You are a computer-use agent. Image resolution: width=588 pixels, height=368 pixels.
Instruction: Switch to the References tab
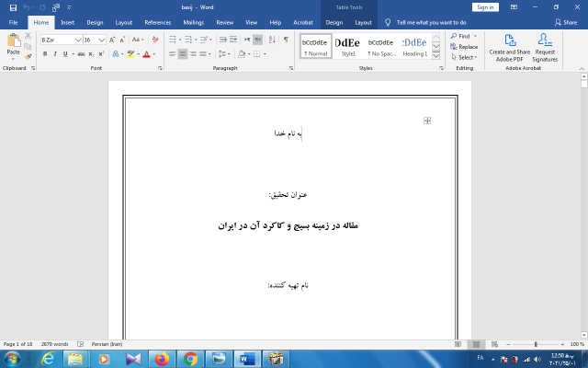[x=157, y=21]
